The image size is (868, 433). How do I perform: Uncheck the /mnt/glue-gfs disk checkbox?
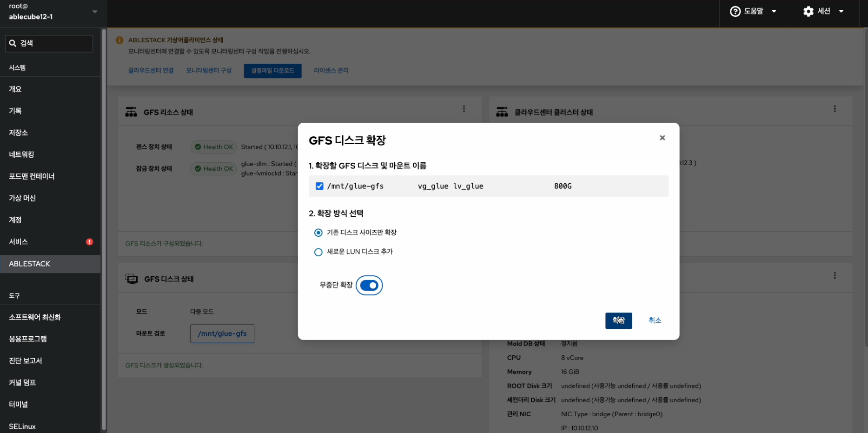tap(319, 186)
